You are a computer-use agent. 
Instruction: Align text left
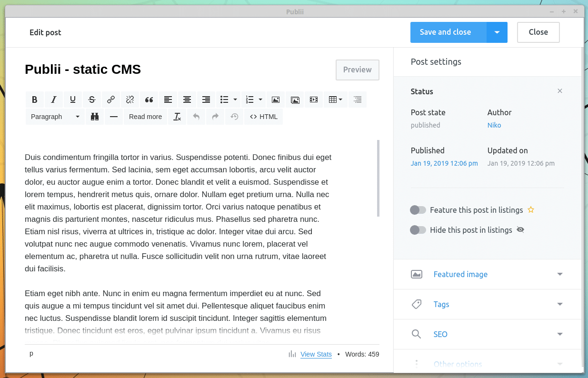tap(168, 99)
